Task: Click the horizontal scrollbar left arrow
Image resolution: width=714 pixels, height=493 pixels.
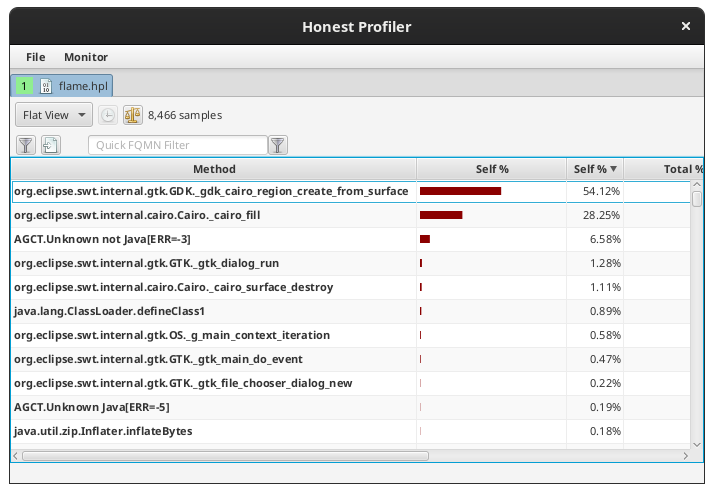Action: [15, 456]
